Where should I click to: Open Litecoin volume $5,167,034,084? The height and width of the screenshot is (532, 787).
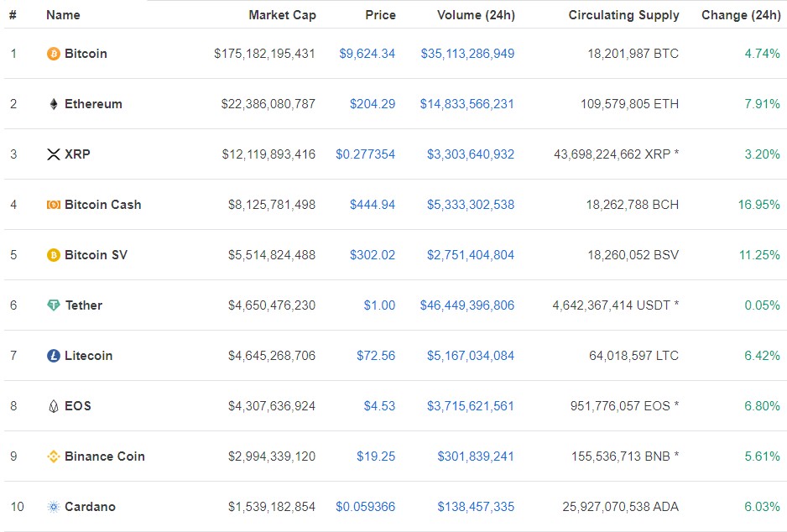point(471,356)
